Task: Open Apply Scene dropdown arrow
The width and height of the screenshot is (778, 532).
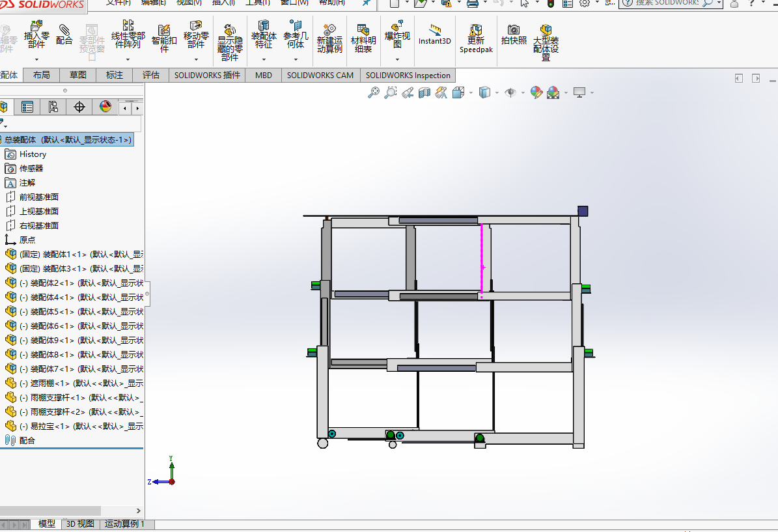Action: point(566,93)
